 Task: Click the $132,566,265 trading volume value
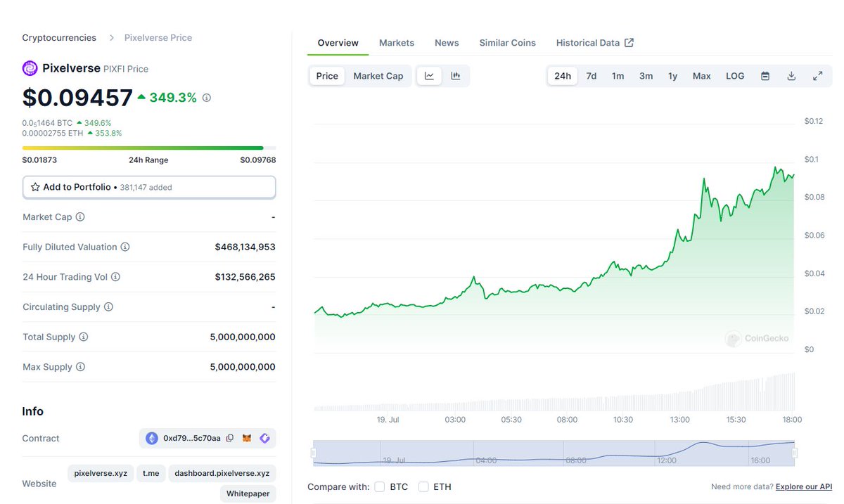(245, 277)
